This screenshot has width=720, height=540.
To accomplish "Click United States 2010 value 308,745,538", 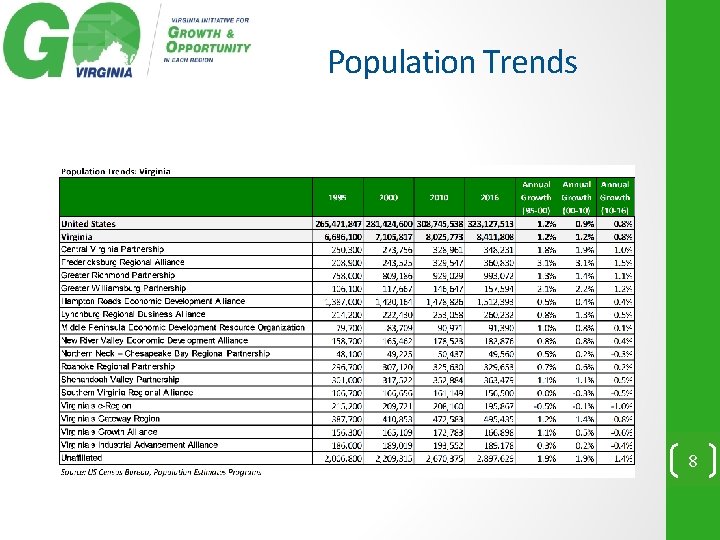I will [440, 224].
